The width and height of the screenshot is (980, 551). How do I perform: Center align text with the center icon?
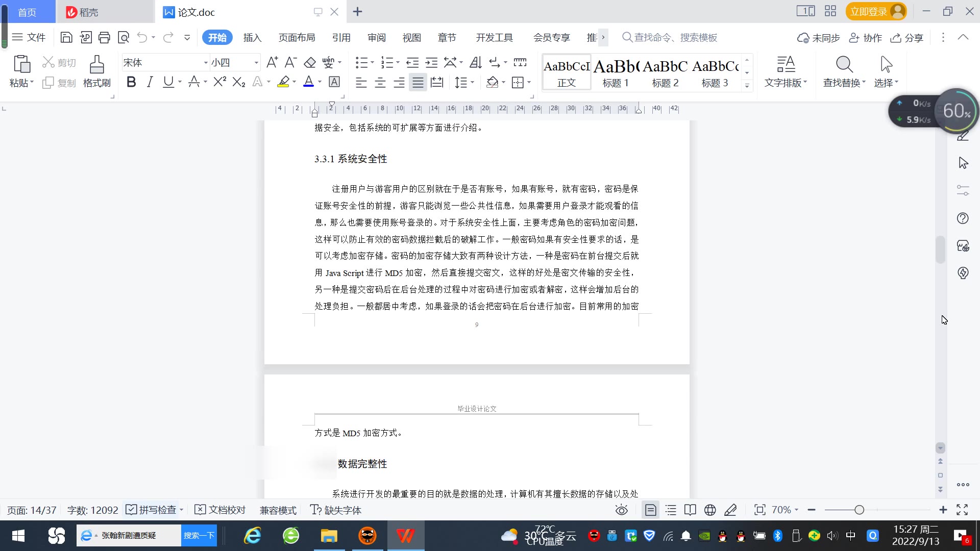pyautogui.click(x=380, y=82)
